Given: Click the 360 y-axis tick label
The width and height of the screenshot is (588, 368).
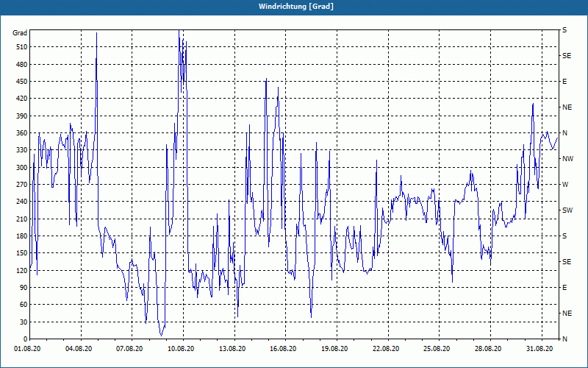Looking at the screenshot, I should click(x=22, y=133).
